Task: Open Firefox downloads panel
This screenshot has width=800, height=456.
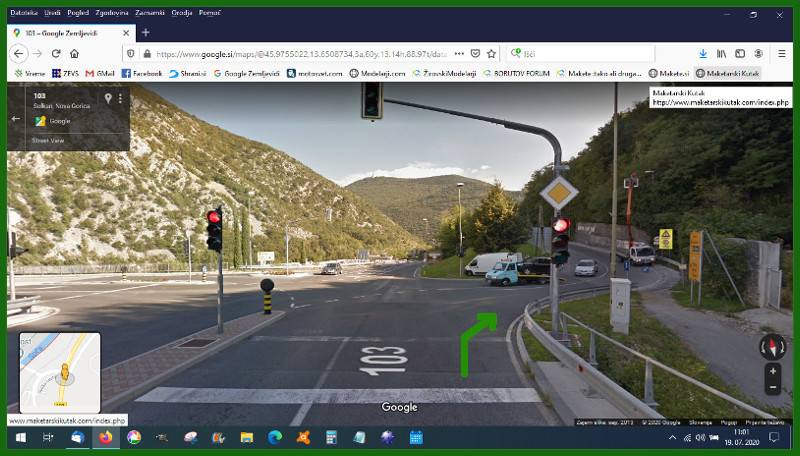Action: pos(703,53)
